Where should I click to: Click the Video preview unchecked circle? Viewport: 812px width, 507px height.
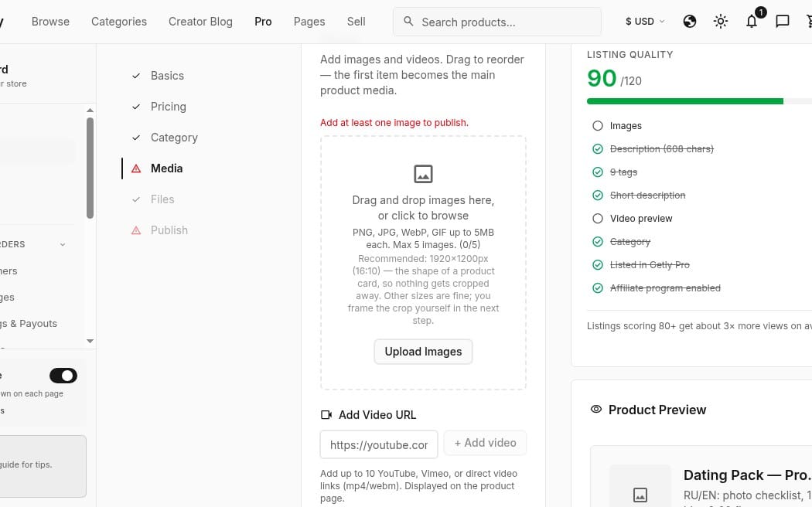click(598, 218)
